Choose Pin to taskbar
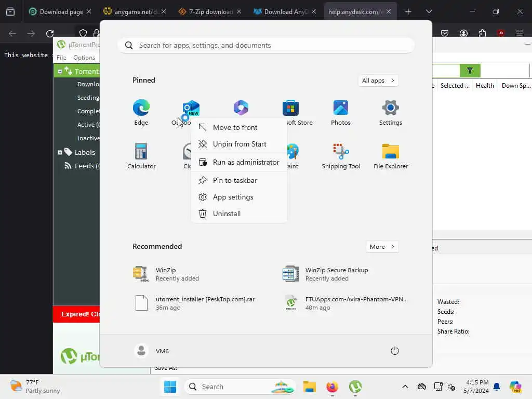Image resolution: width=532 pixels, height=399 pixels. point(239,180)
